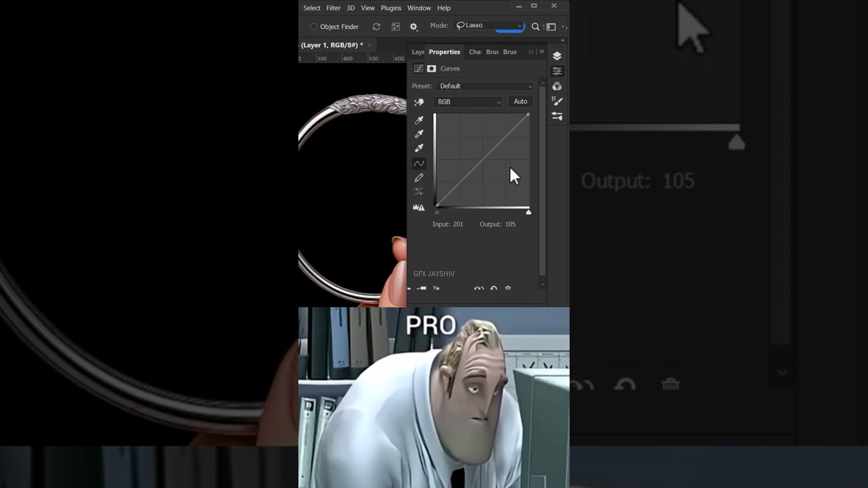Select the black point eyedropper

[419, 120]
